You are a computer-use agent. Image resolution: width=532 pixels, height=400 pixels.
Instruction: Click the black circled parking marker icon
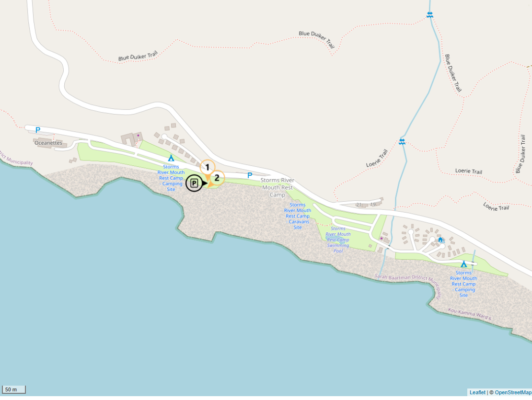(x=194, y=183)
